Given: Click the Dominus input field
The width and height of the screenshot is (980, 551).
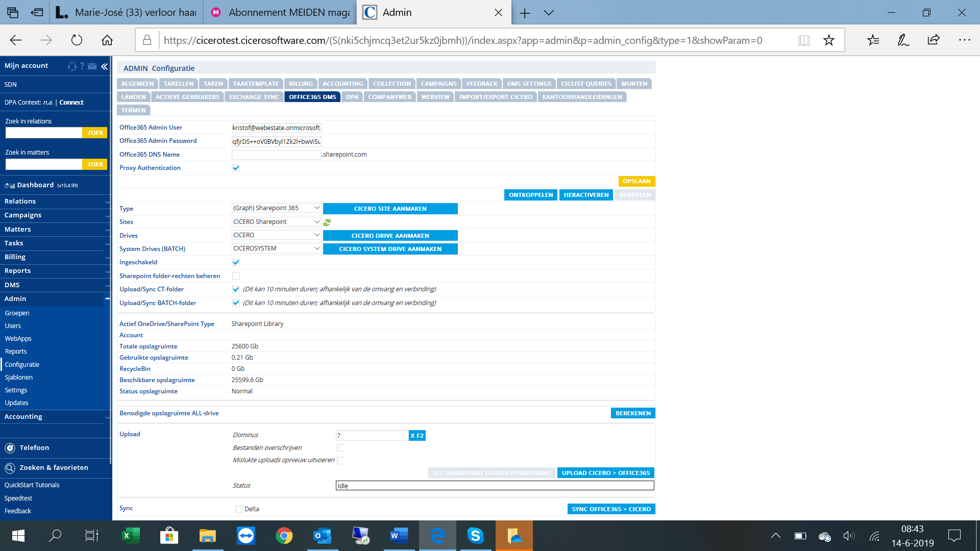Looking at the screenshot, I should point(372,436).
